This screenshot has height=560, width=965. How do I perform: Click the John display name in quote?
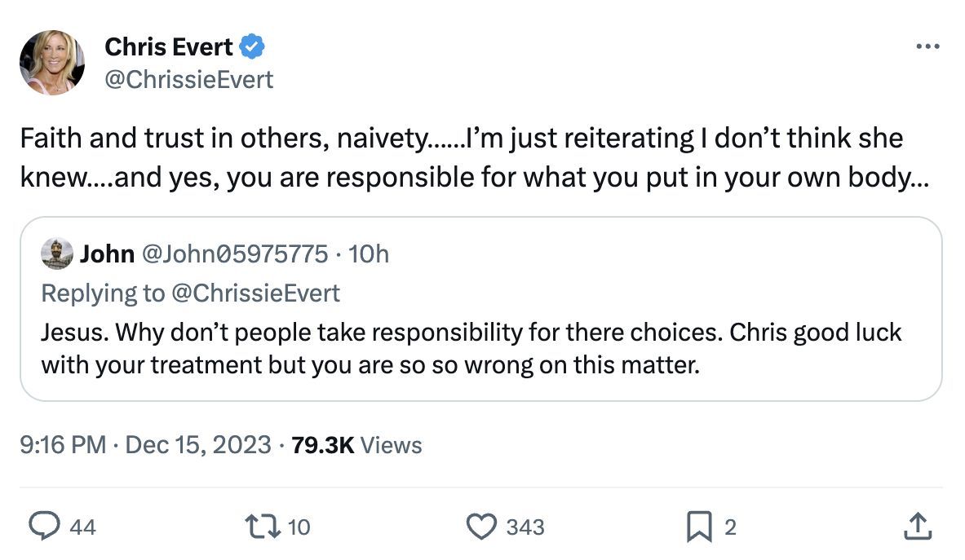[107, 254]
